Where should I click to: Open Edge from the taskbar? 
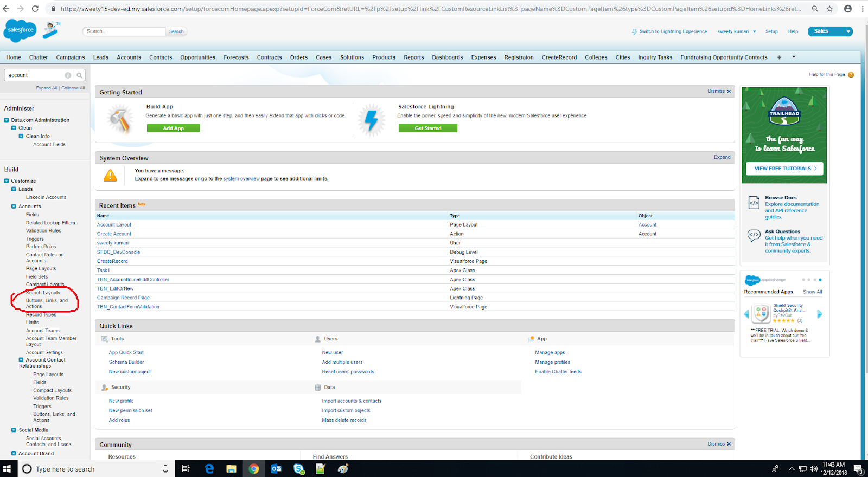209,469
